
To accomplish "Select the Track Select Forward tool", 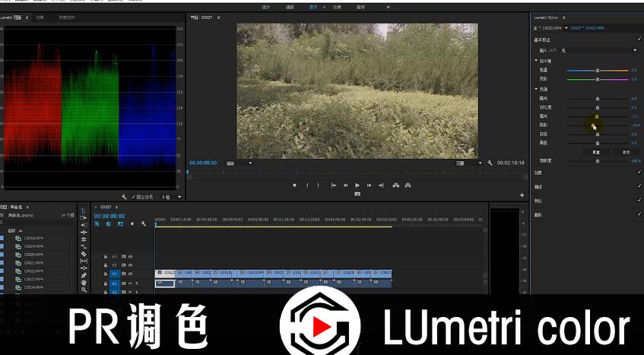I will point(84,217).
